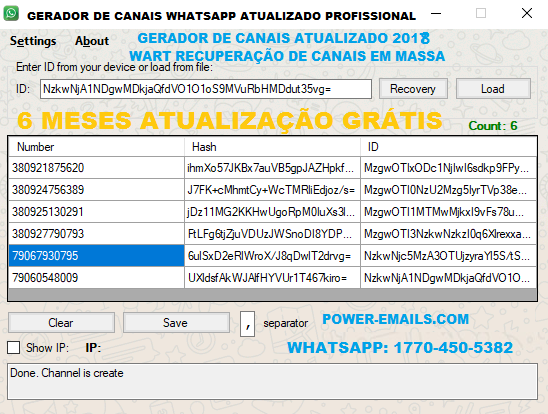Viewport: 548px width, 414px height.
Task: Click the ID input field
Action: [206, 89]
